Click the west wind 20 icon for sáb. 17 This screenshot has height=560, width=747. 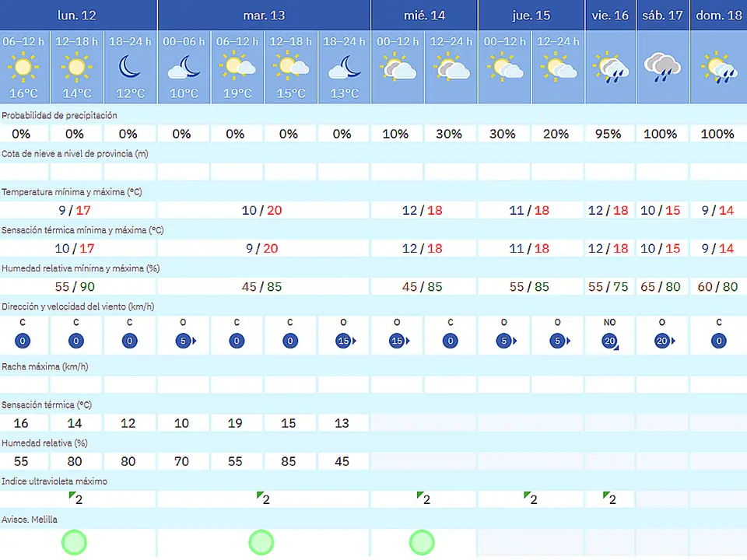(664, 341)
